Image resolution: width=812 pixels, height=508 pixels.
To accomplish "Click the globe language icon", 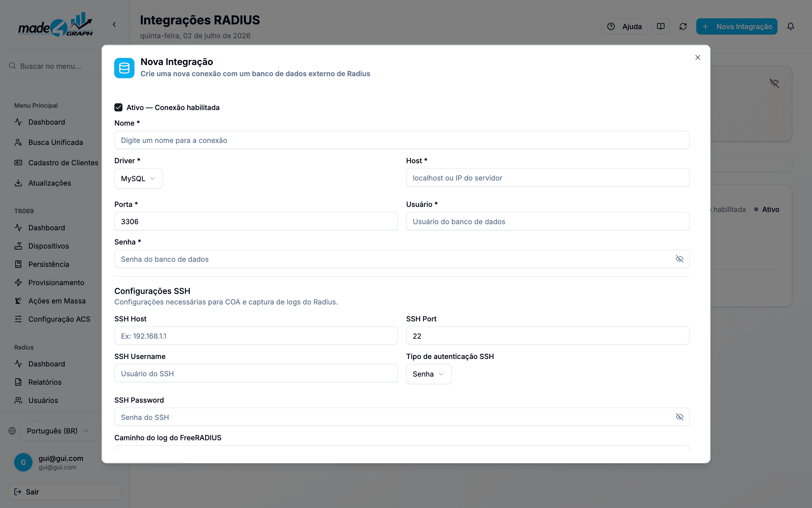I will coord(12,431).
